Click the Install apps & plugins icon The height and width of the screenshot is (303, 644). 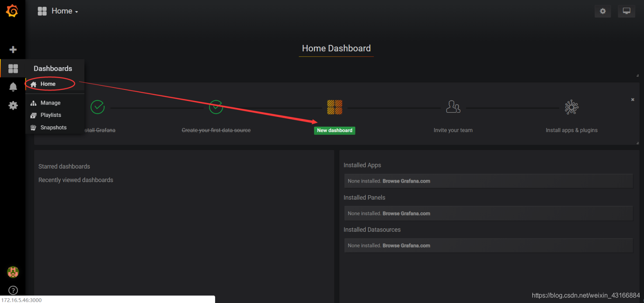[572, 107]
